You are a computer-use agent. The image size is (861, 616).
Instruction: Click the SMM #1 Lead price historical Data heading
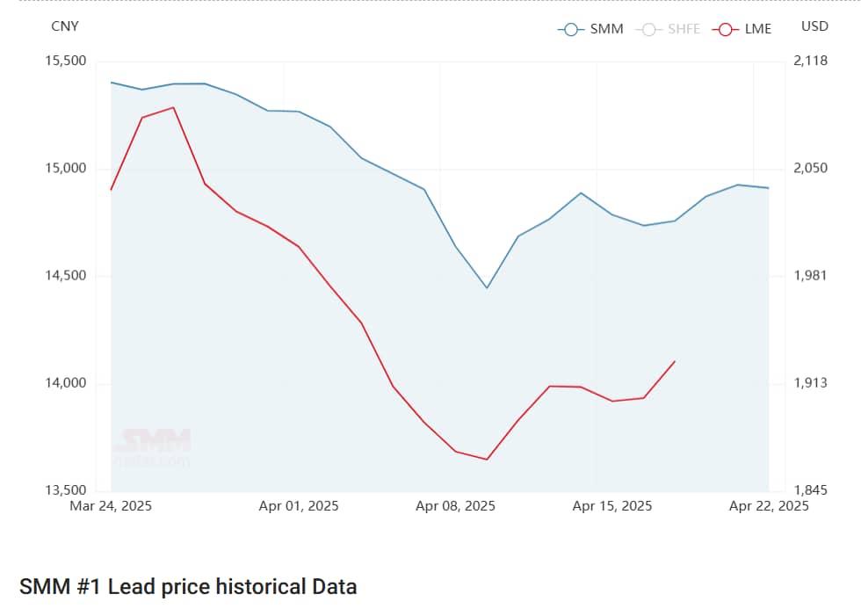pyautogui.click(x=188, y=586)
